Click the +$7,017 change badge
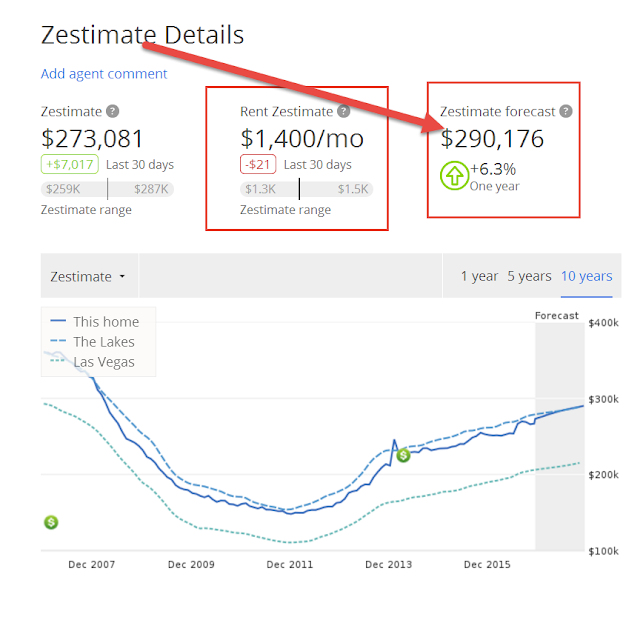The width and height of the screenshot is (640, 617). point(70,164)
